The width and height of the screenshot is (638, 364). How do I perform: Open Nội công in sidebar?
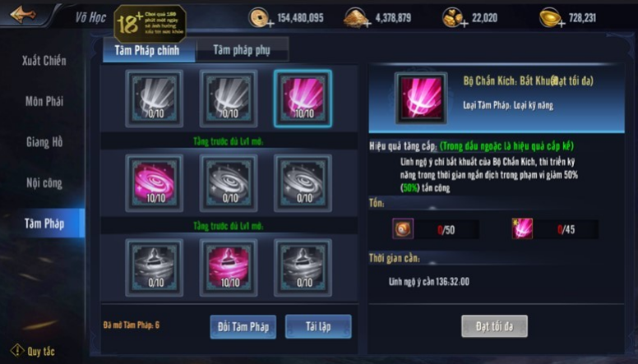[x=44, y=183]
